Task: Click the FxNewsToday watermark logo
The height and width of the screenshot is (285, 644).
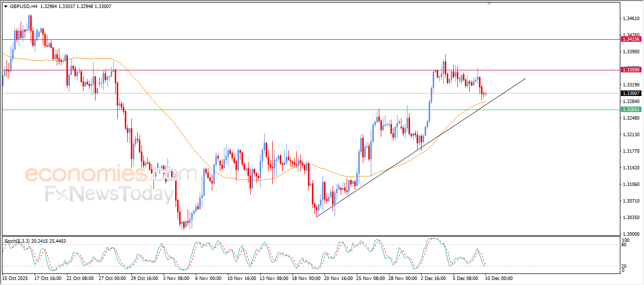Action: point(109,194)
